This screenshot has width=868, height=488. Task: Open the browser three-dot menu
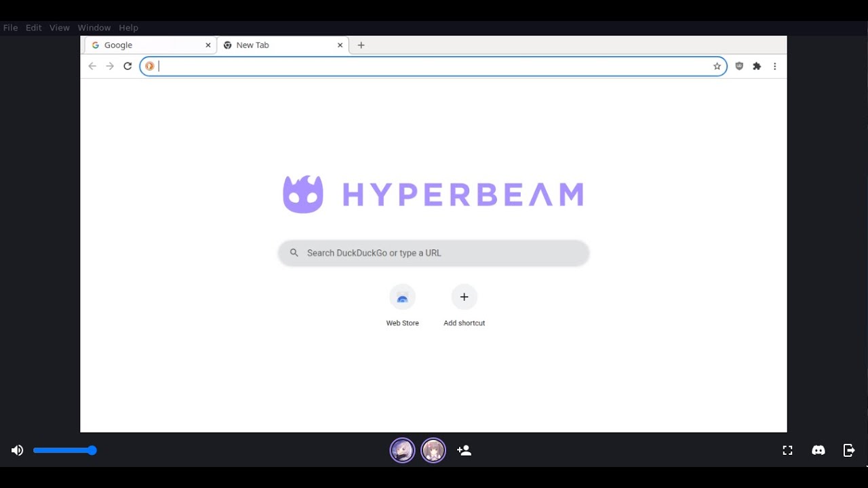[x=774, y=66]
